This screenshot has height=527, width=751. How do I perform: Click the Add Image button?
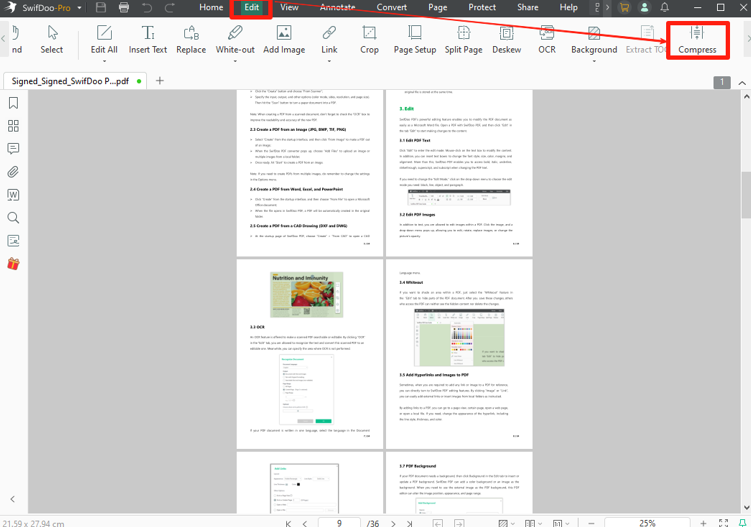[284, 40]
